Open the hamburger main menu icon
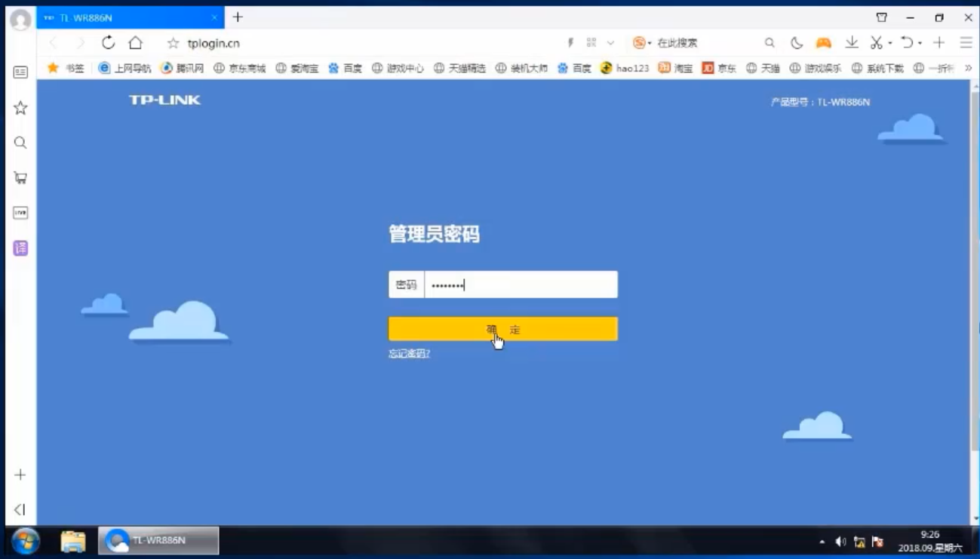This screenshot has width=980, height=559. (966, 43)
